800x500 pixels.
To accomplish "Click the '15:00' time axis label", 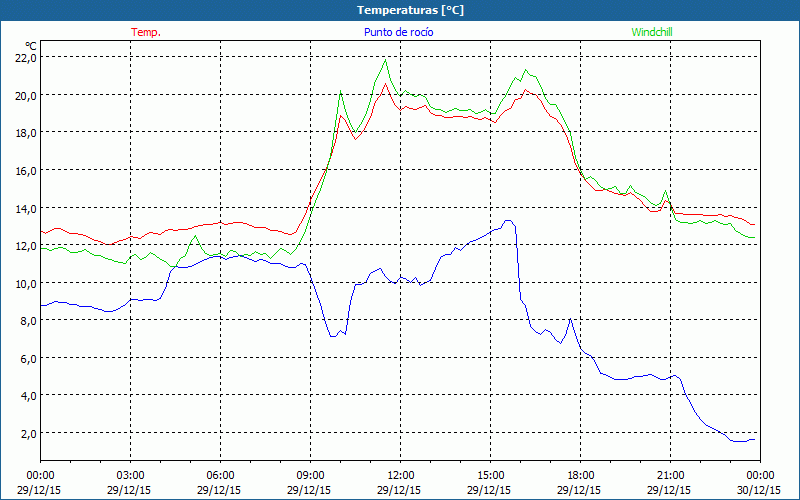I will (x=491, y=476).
